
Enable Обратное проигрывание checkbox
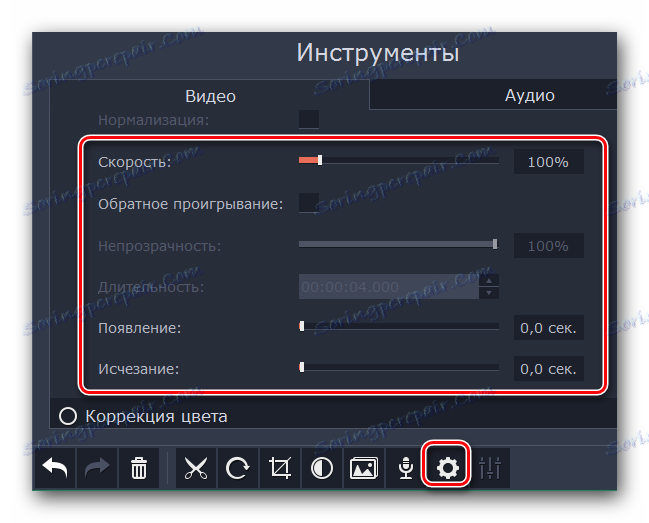pyautogui.click(x=309, y=203)
